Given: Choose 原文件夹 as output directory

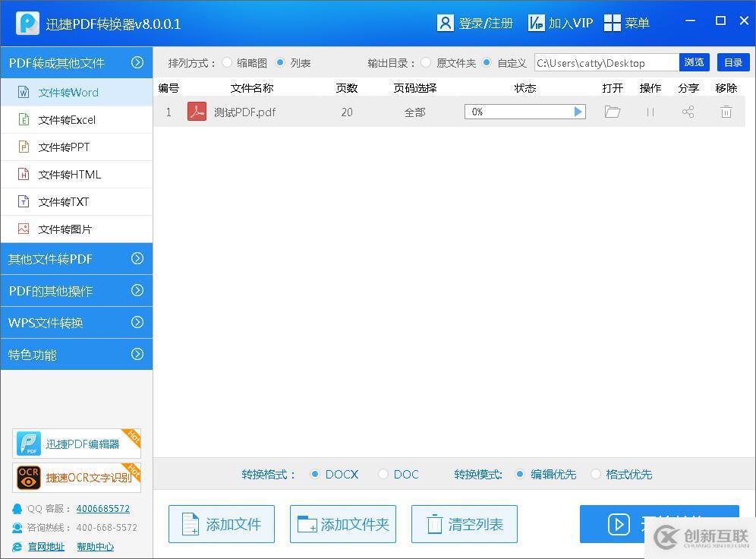Looking at the screenshot, I should [x=426, y=63].
